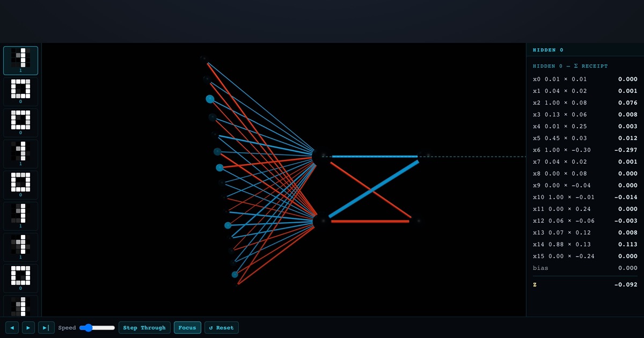Image resolution: width=644 pixels, height=338 pixels.
Task: Click the x8 0.00 × 0.08 row
Action: pos(585,173)
